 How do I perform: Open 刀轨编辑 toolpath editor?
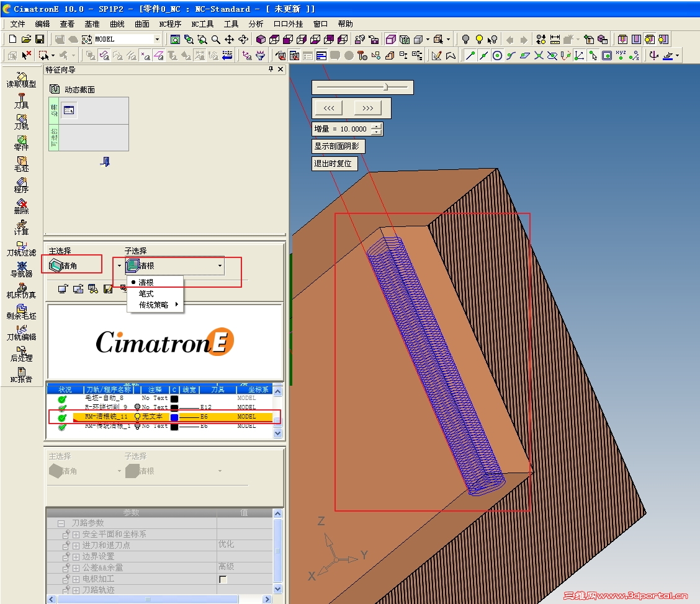click(21, 332)
